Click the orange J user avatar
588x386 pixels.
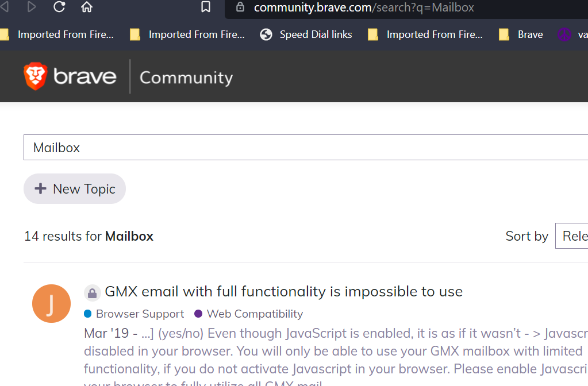pyautogui.click(x=51, y=304)
